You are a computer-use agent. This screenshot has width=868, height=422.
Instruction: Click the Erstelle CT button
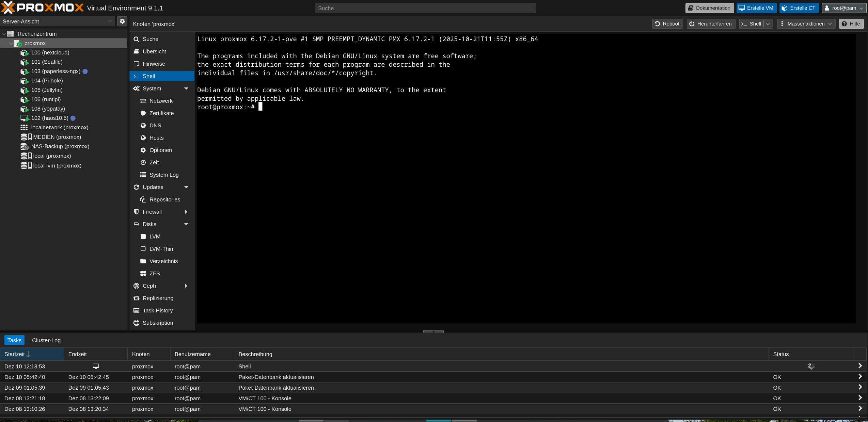pyautogui.click(x=799, y=8)
